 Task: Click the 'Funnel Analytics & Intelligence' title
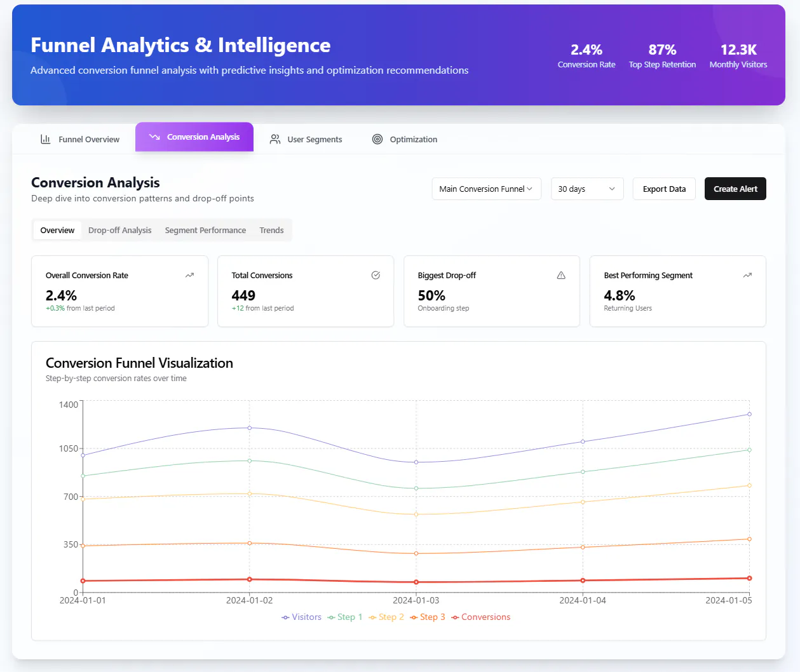[180, 45]
